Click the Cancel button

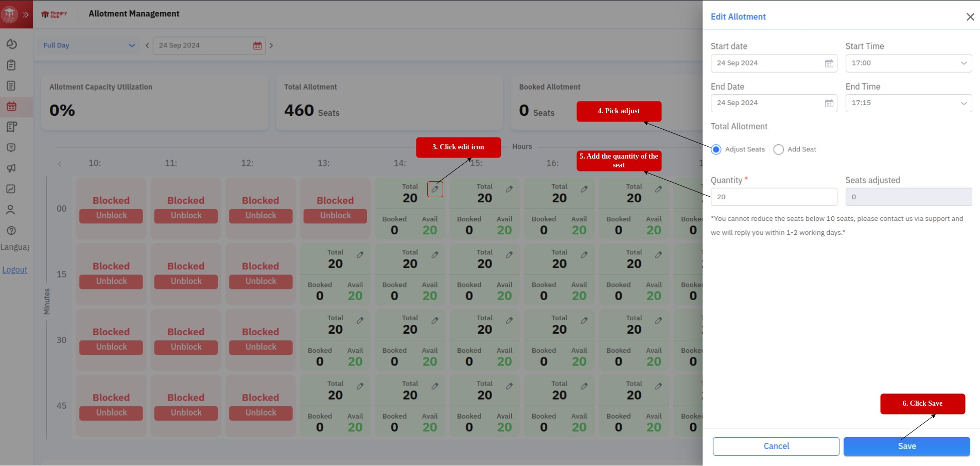click(x=776, y=446)
